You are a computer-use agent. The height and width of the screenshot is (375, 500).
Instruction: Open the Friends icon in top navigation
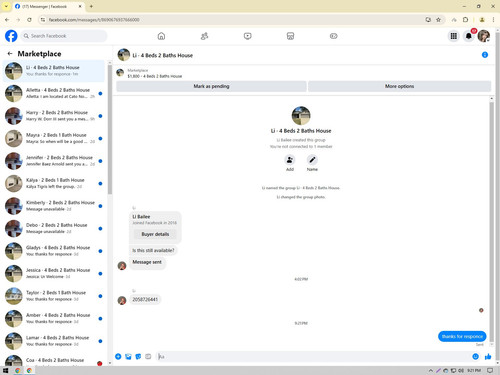point(204,36)
